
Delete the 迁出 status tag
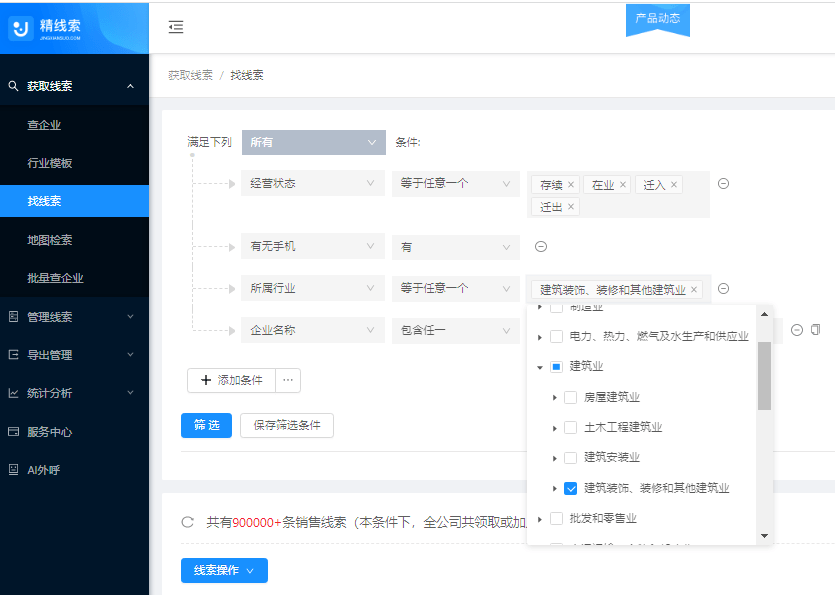(x=571, y=207)
